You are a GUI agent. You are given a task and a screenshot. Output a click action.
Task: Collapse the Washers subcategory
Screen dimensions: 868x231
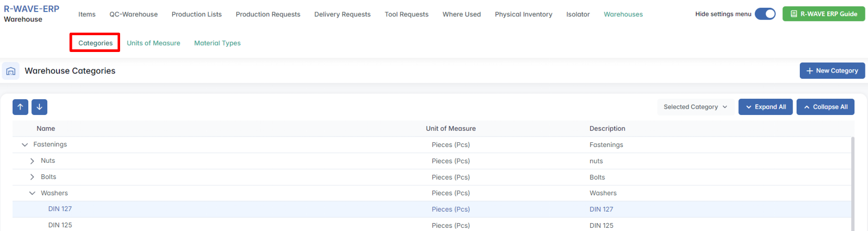(x=33, y=193)
